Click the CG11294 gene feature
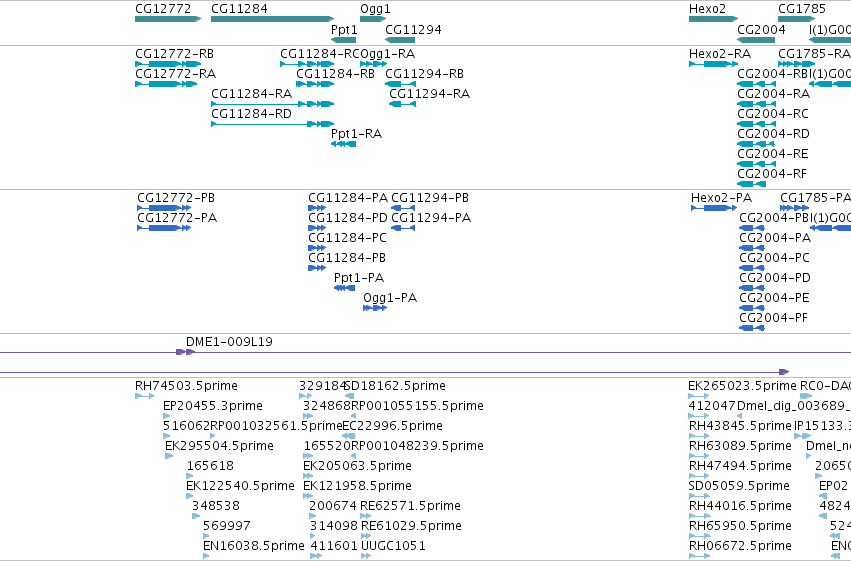Screen dimensions: 851x561 pos(400,40)
